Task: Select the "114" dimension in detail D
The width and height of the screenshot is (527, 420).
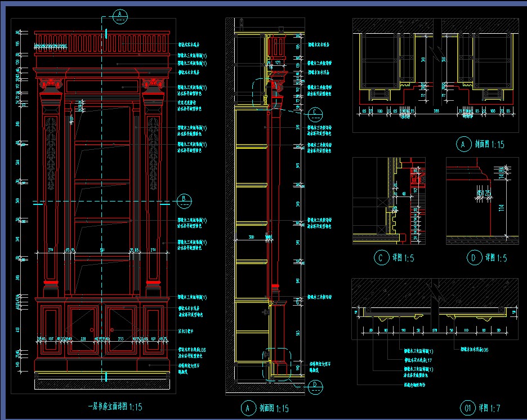Action: point(502,208)
